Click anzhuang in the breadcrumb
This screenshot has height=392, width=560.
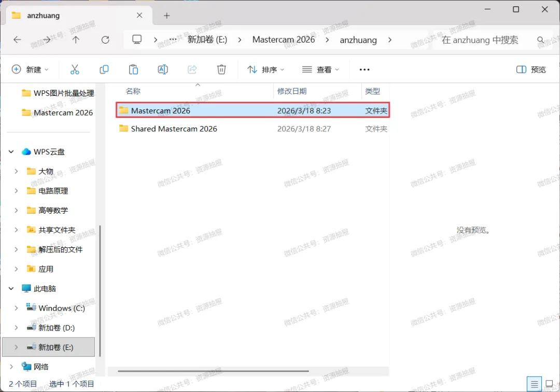coord(358,39)
